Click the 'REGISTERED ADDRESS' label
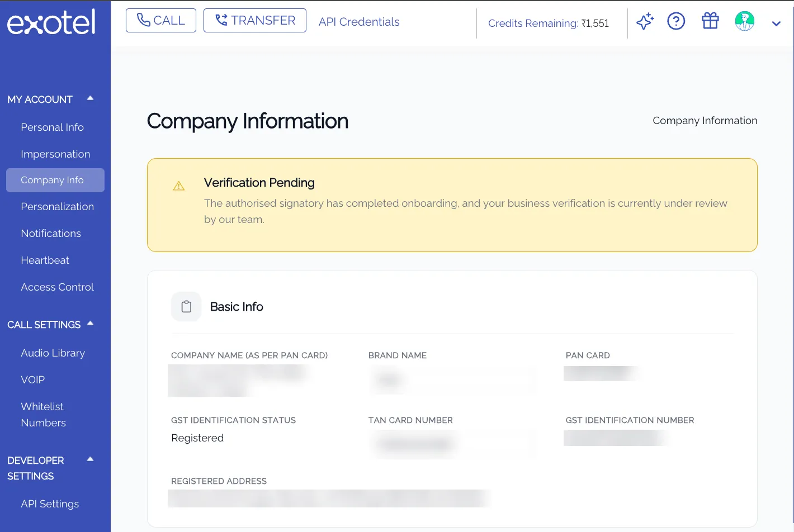794x532 pixels. (x=219, y=481)
